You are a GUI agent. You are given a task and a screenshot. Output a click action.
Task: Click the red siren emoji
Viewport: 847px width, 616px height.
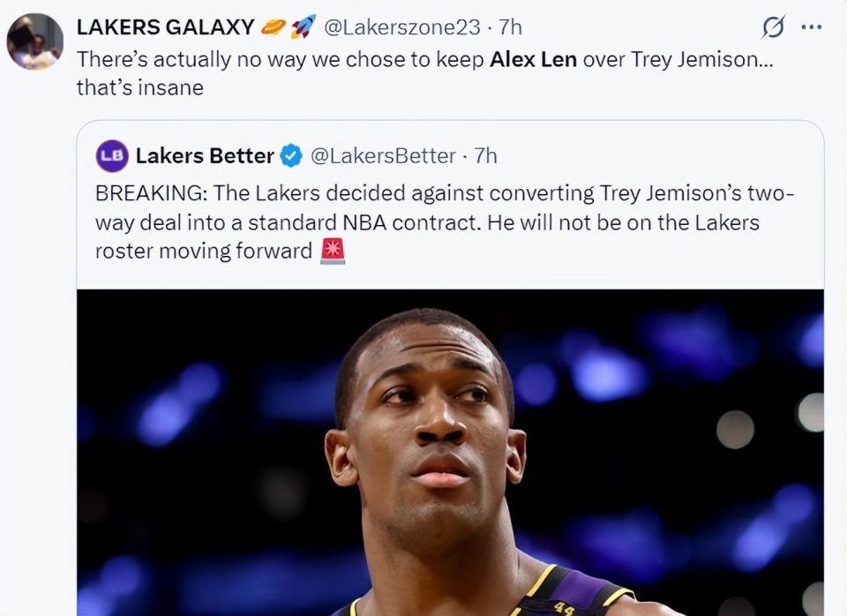pos(332,251)
